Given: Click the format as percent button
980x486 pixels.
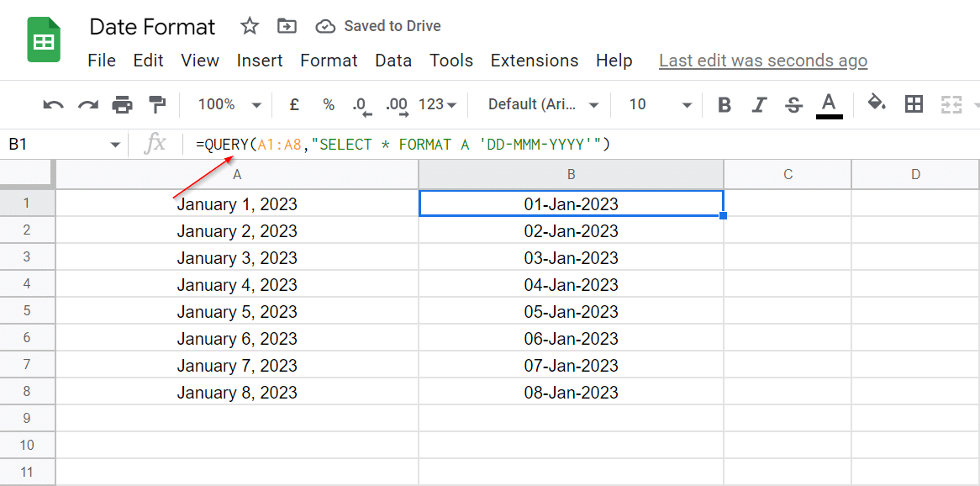Looking at the screenshot, I should [x=329, y=104].
